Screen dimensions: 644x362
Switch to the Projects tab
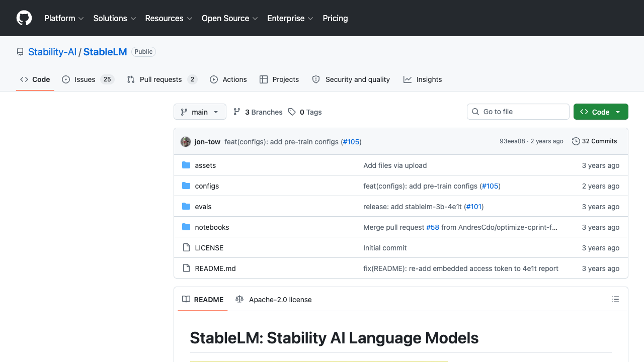pos(279,79)
